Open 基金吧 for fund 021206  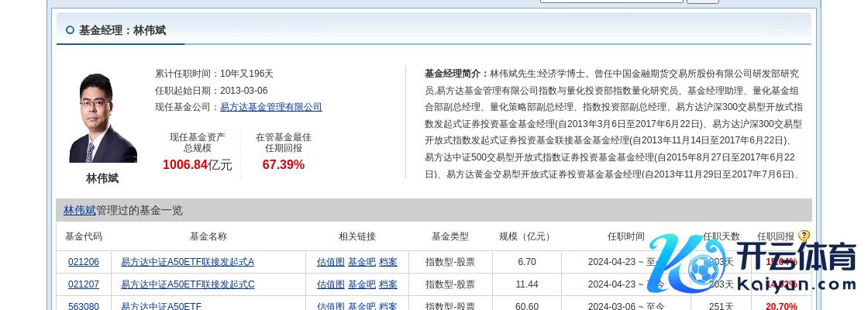pyautogui.click(x=361, y=262)
